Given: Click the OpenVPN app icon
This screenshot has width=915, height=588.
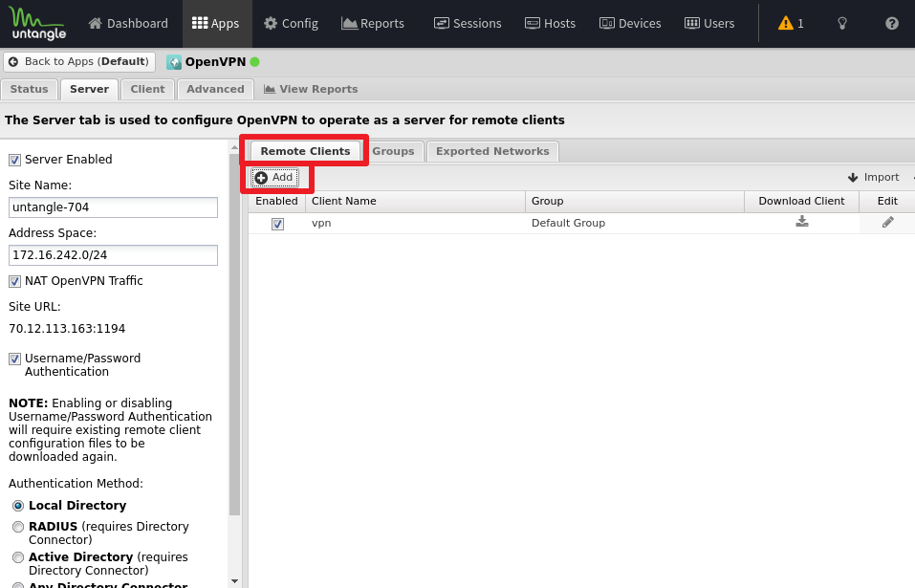Looking at the screenshot, I should pos(174,62).
